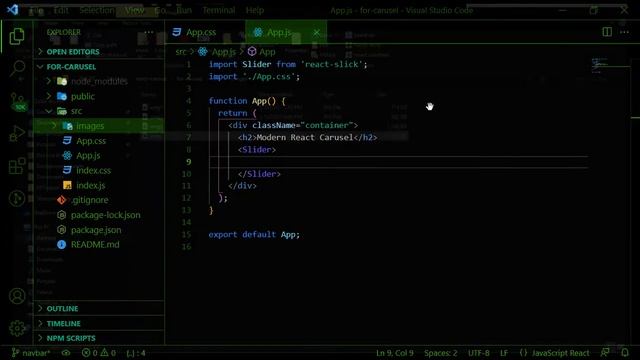Image resolution: width=640 pixels, height=360 pixels.
Task: Collapse the src folder
Action: point(76,111)
